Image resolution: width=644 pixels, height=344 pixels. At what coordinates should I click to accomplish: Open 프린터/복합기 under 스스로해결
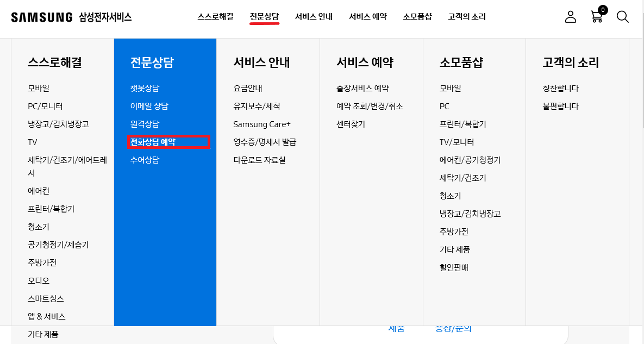[51, 209]
